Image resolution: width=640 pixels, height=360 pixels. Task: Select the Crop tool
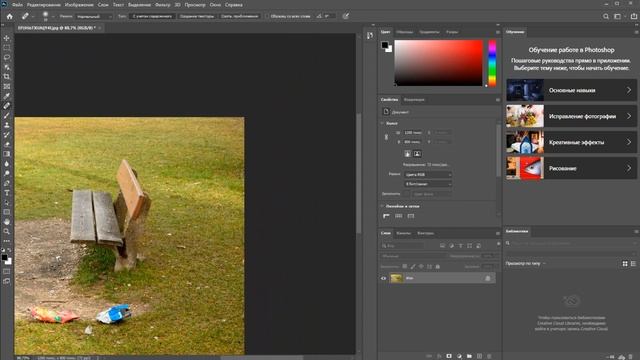click(7, 77)
